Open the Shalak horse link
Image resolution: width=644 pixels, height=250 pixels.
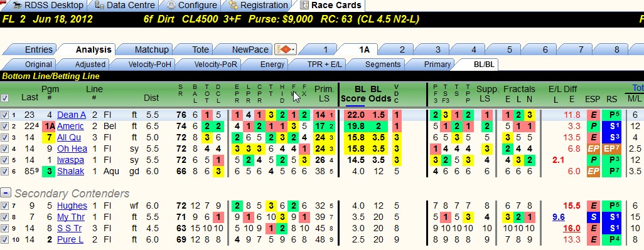coord(71,171)
